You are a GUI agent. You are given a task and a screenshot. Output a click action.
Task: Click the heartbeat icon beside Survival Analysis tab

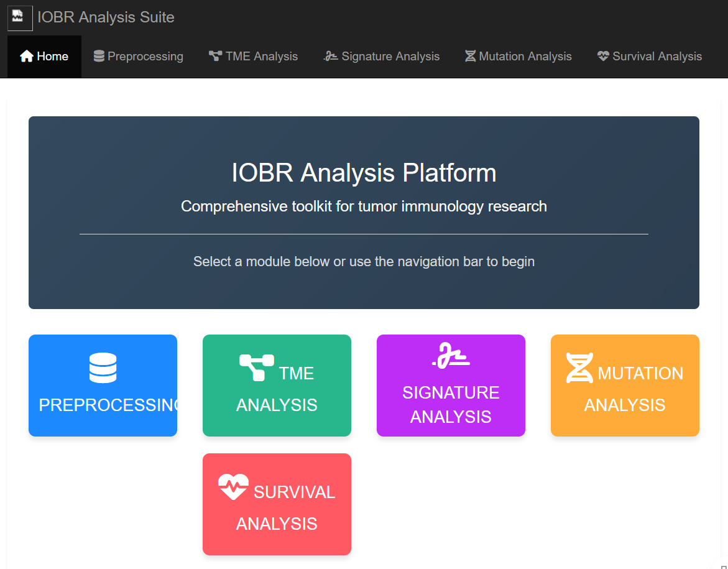[603, 56]
